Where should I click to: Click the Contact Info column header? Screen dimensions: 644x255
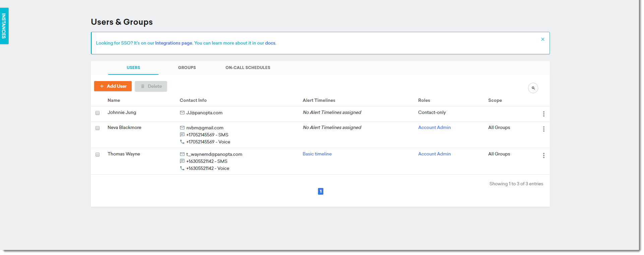pos(193,100)
